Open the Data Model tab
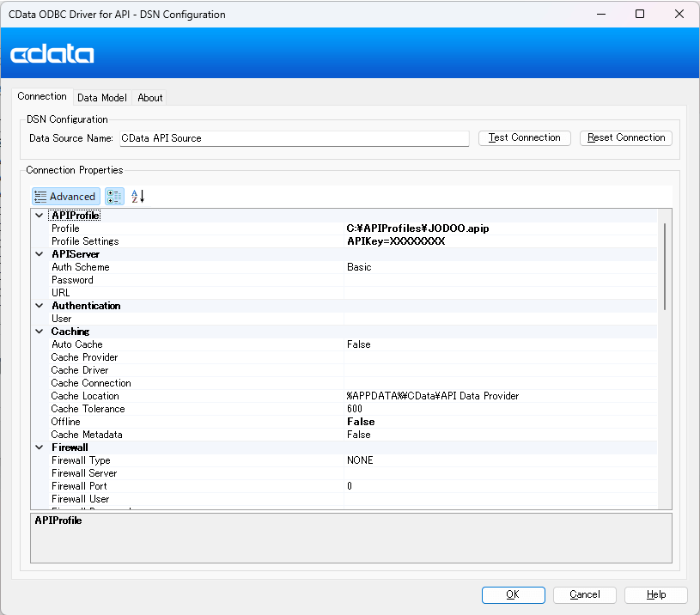Image resolution: width=700 pixels, height=615 pixels. pos(102,98)
